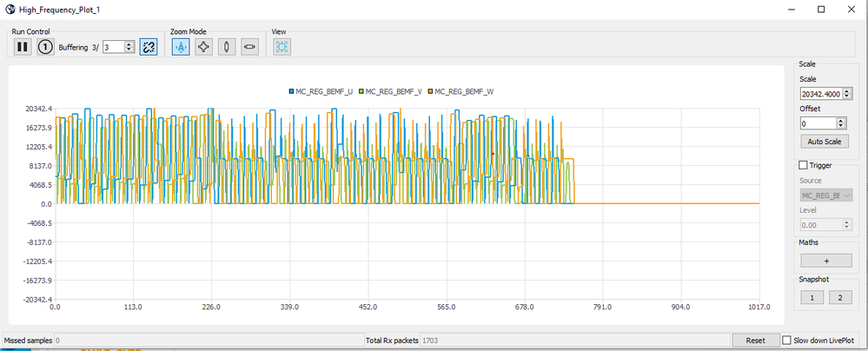Click the Missed samples value field
868x351 pixels.
[209, 341]
